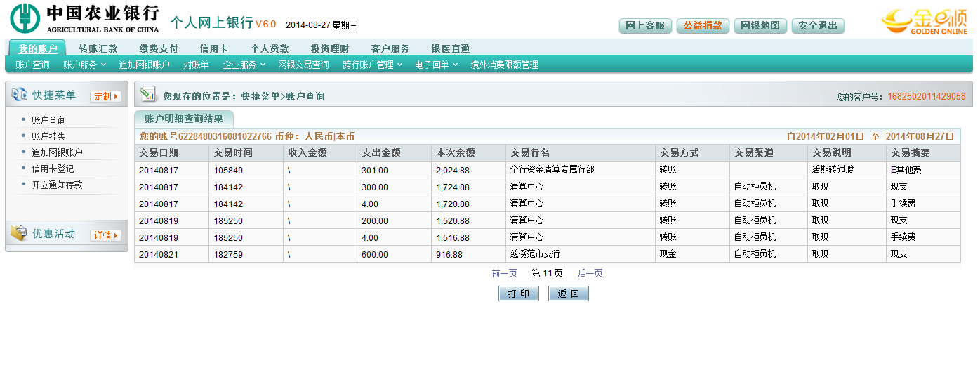
Task: Click the promotions (优惠活动) panel icon
Action: point(19,234)
